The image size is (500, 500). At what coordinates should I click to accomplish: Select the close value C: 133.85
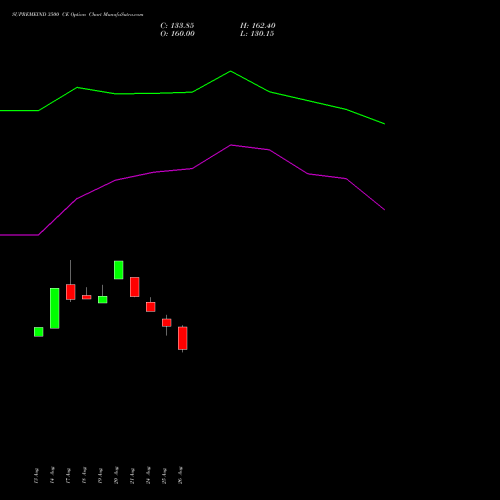[177, 26]
